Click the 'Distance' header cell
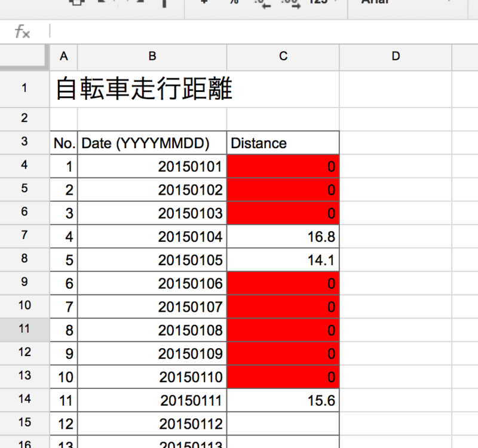478x448 pixels. pyautogui.click(x=283, y=143)
